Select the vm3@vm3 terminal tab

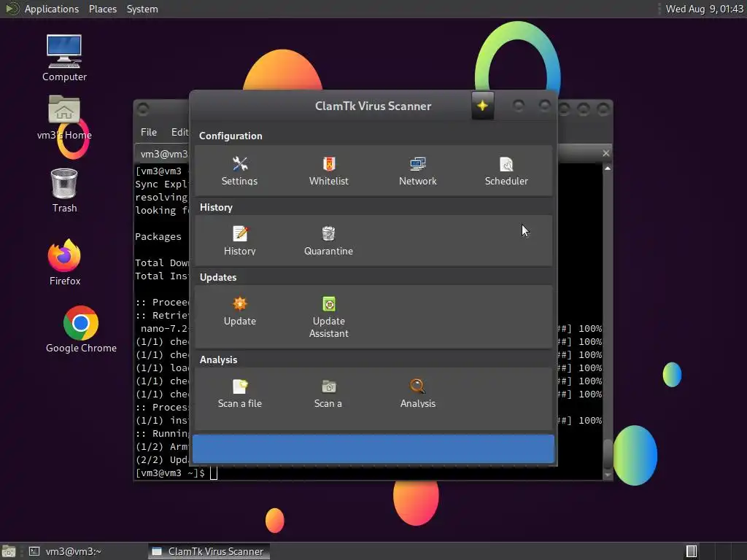click(x=162, y=154)
